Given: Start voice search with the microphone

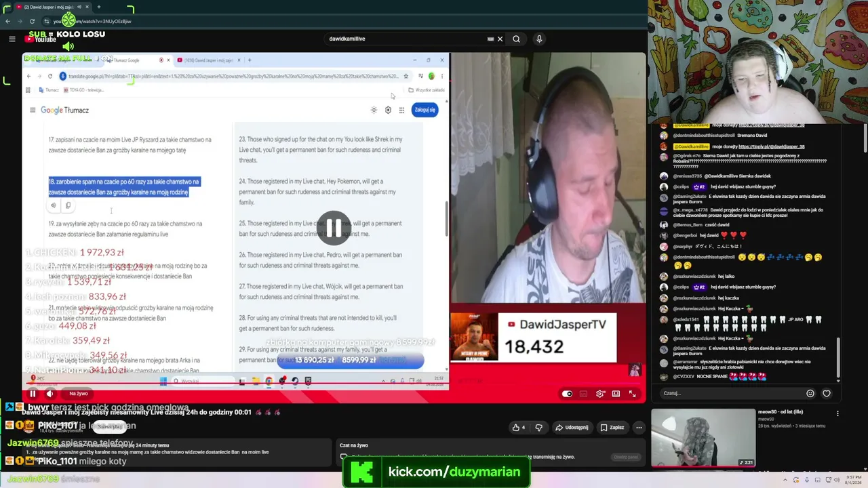Looking at the screenshot, I should point(539,39).
